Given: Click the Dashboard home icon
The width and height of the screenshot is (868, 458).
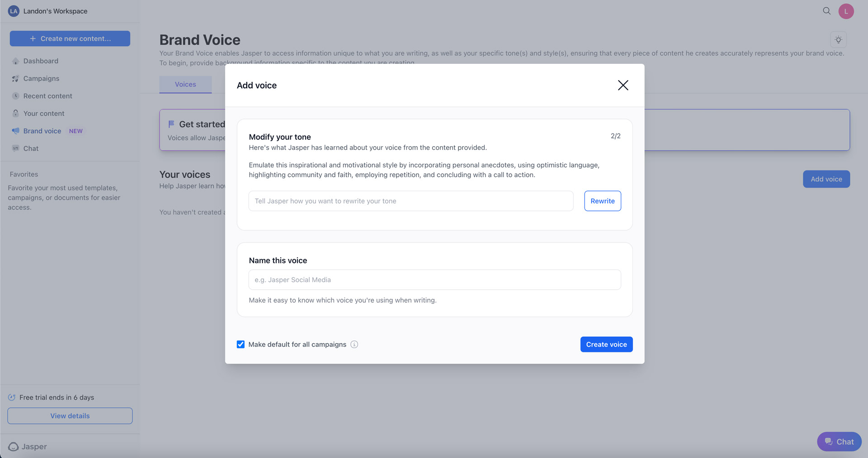Looking at the screenshot, I should 15,61.
